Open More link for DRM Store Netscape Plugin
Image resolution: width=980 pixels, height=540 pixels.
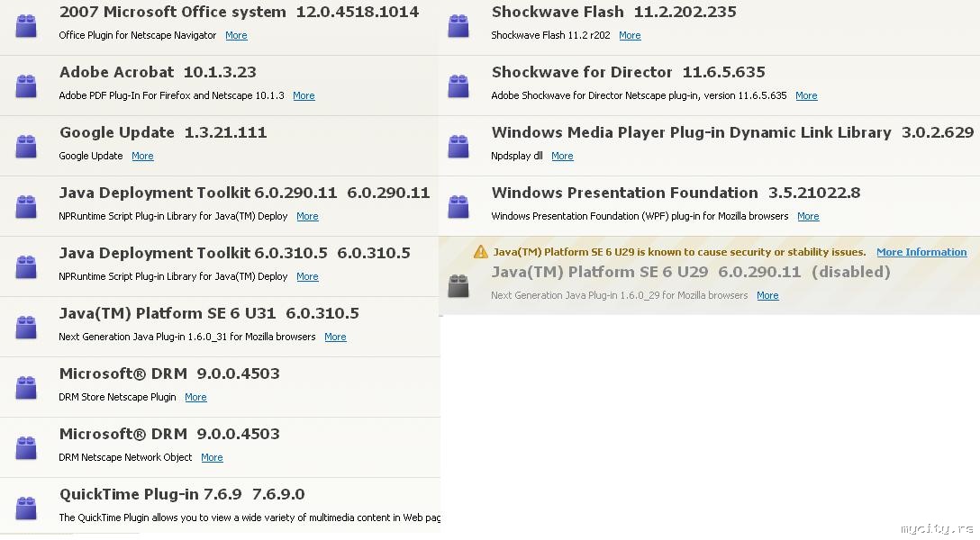tap(195, 397)
